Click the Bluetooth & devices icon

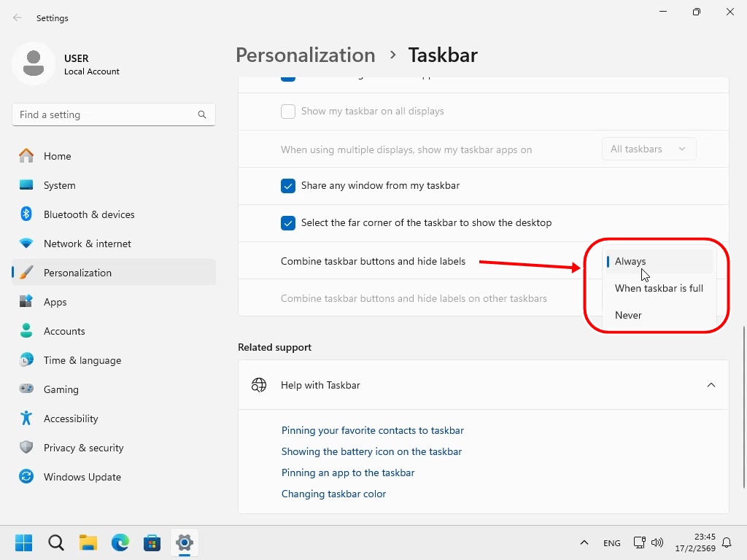(26, 214)
